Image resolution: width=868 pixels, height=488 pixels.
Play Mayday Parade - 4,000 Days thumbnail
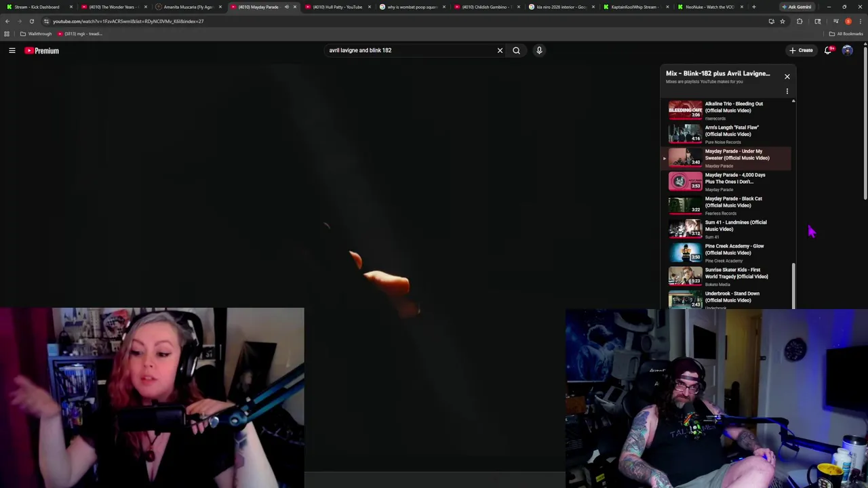coord(685,182)
